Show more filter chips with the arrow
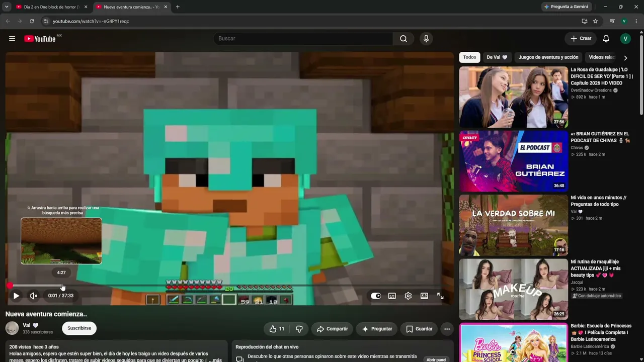 tap(625, 58)
